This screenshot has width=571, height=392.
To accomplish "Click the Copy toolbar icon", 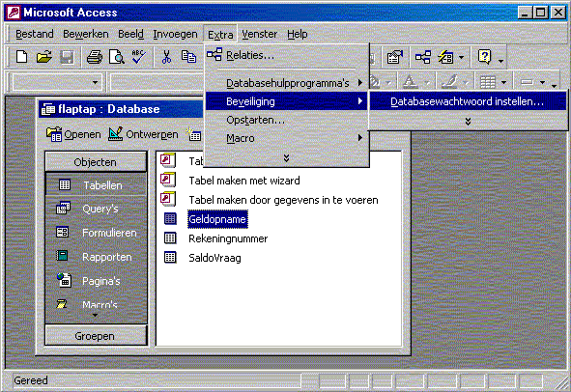I will [x=188, y=57].
